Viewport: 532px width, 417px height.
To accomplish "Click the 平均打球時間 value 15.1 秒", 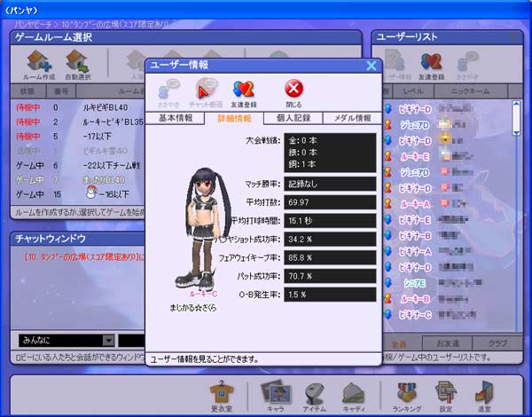I will [x=330, y=221].
